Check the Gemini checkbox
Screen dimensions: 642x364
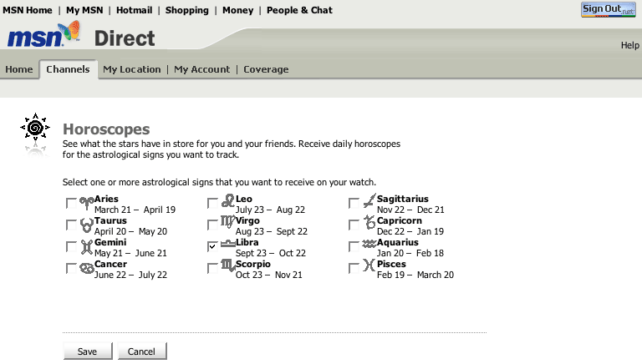(71, 246)
